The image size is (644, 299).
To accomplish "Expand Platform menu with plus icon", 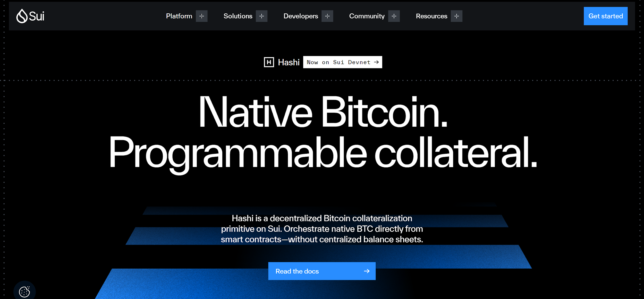I will tap(201, 16).
